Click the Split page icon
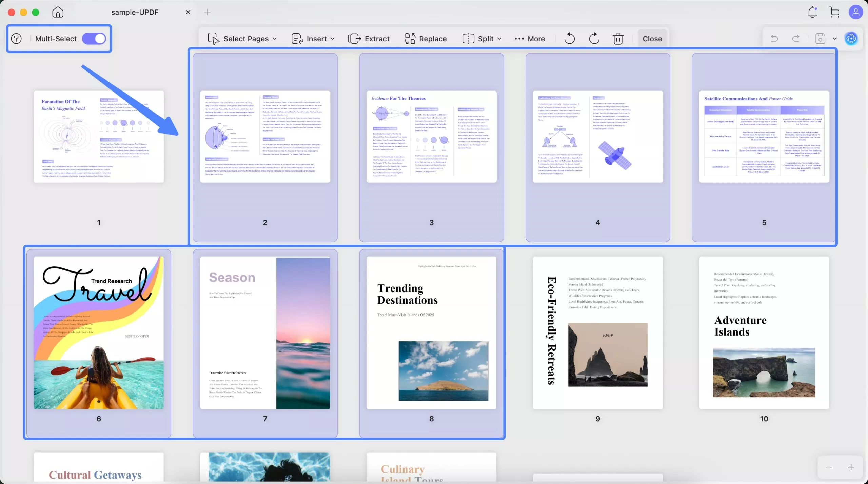The width and height of the screenshot is (868, 484). [468, 39]
